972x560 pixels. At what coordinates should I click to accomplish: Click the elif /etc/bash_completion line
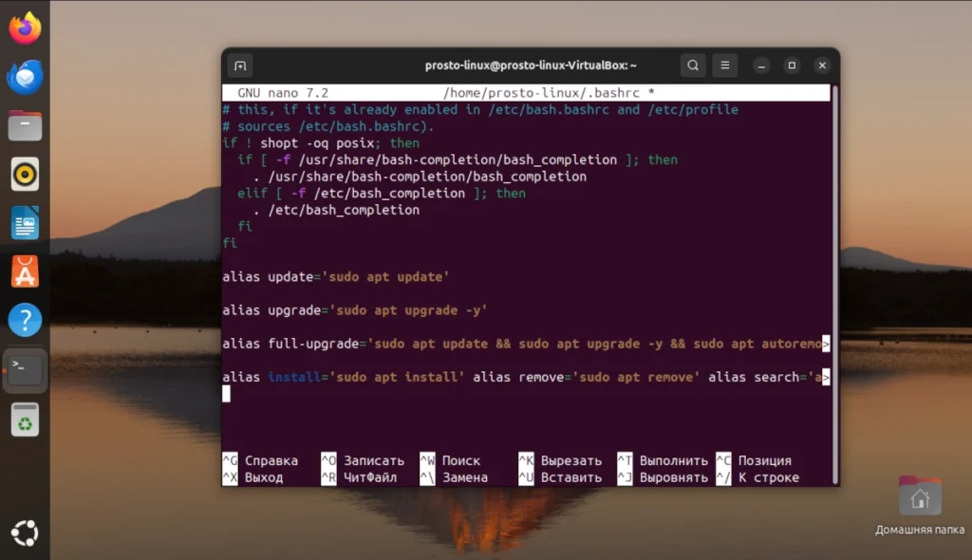click(x=382, y=194)
